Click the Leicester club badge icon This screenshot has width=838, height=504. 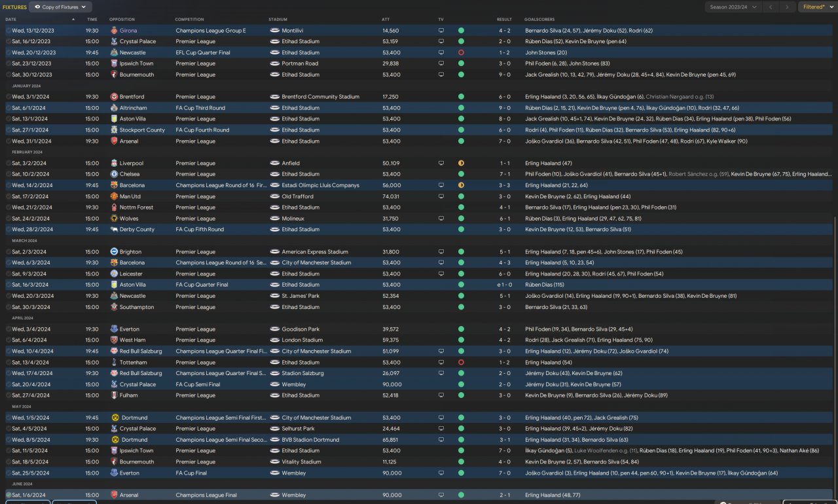(114, 274)
